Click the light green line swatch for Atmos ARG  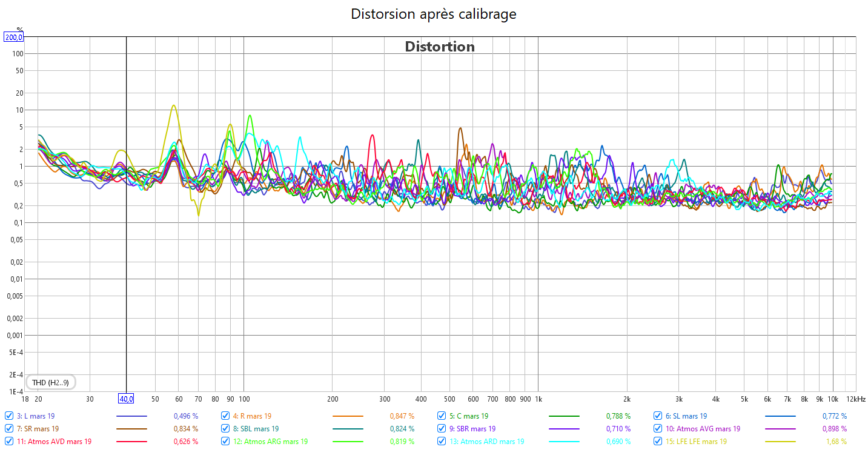[348, 442]
